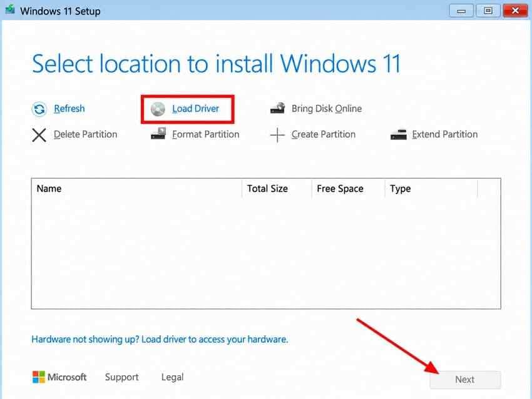Open the Support link
This screenshot has width=532, height=399.
[122, 377]
